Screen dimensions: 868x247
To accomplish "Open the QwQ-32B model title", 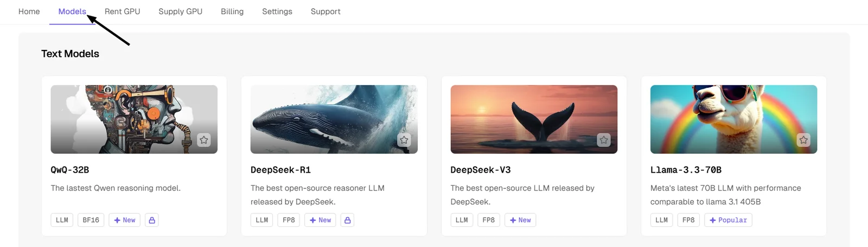I will click(70, 170).
